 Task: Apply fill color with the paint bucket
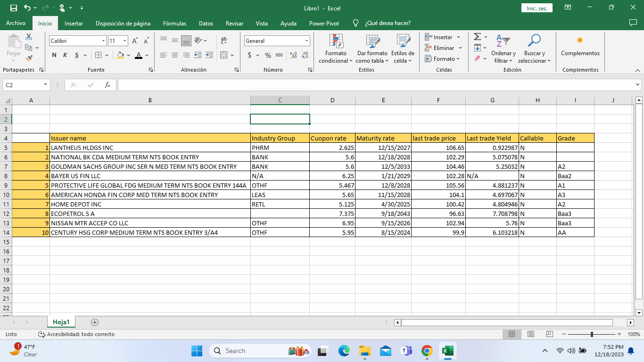click(x=121, y=55)
